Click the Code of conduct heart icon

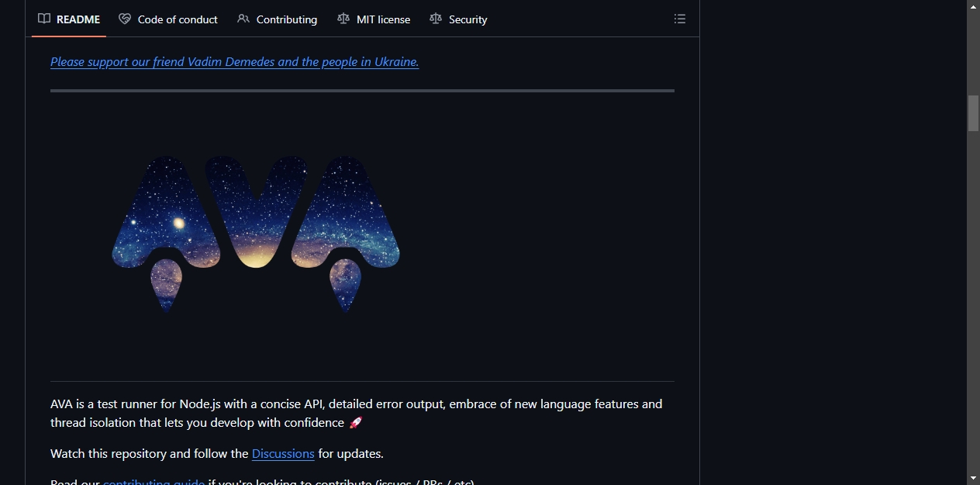125,19
